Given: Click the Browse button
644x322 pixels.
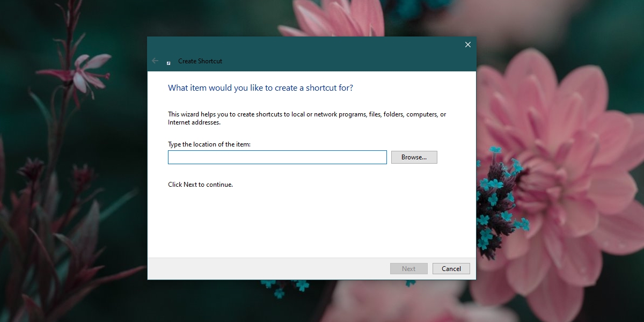Looking at the screenshot, I should tap(414, 157).
